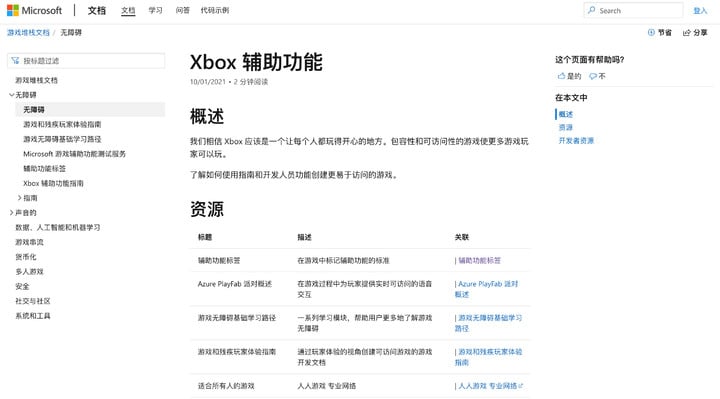This screenshot has height=399, width=720.
Task: Click the Microsoft logo
Action: 34,10
